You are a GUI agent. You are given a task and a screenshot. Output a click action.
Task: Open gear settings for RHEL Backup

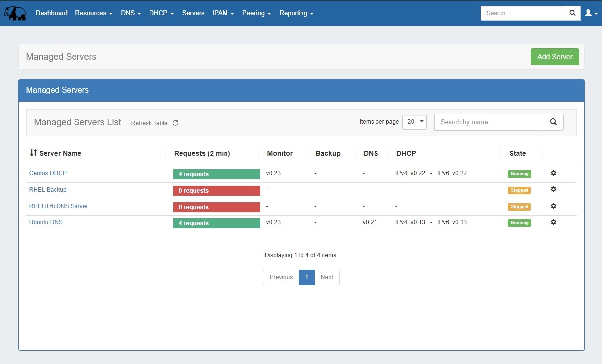[553, 190]
